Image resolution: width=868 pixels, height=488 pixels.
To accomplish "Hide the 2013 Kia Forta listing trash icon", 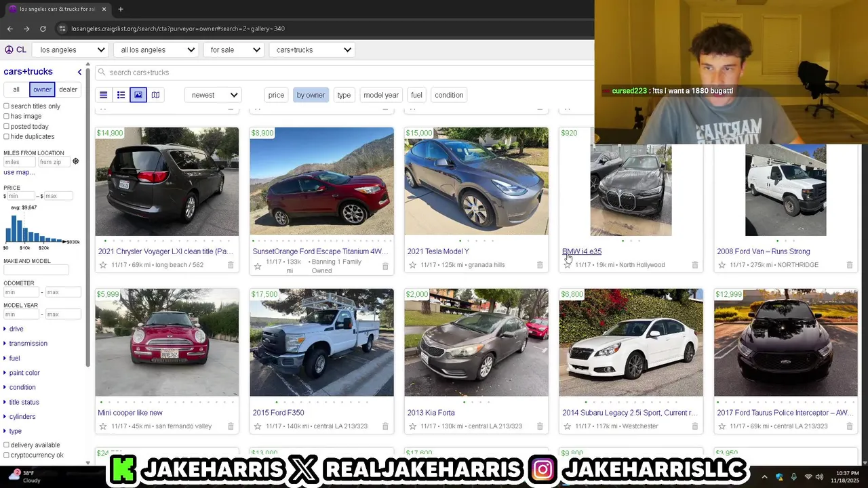I will (x=540, y=426).
